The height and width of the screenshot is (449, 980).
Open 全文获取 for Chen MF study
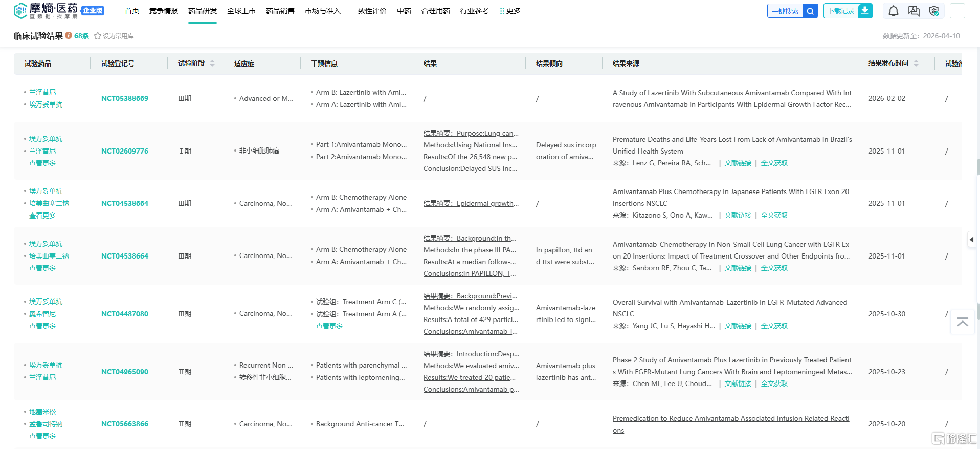pos(774,383)
